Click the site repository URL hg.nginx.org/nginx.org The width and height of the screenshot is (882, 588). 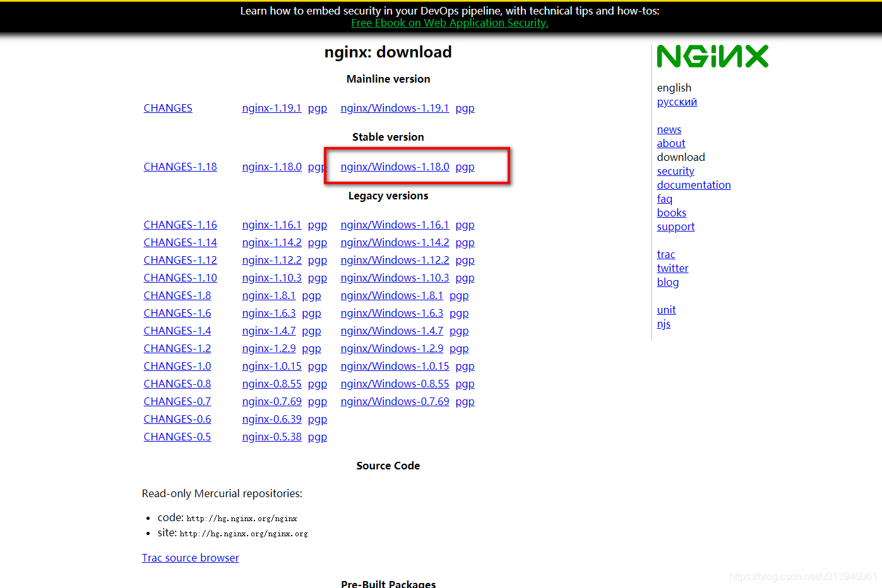coord(244,534)
